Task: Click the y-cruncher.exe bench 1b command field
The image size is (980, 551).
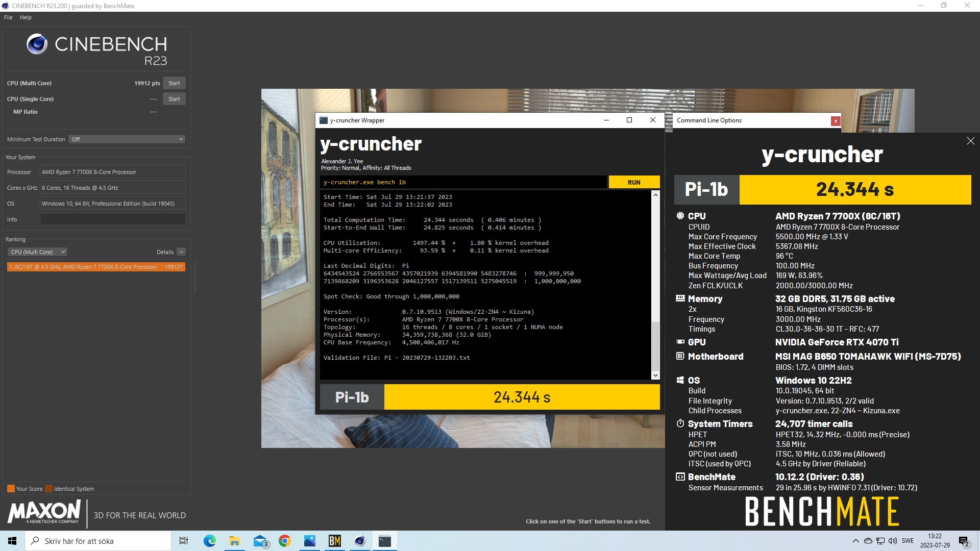Action: 463,182
